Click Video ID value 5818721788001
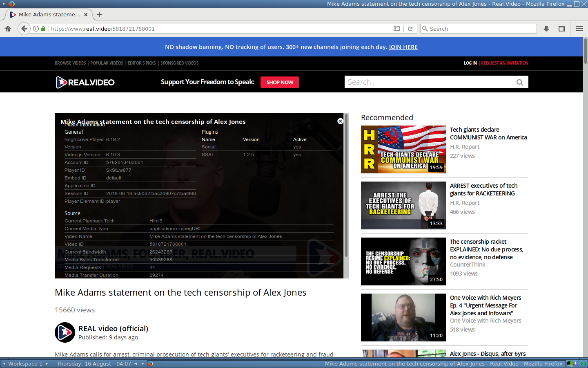 pos(168,244)
